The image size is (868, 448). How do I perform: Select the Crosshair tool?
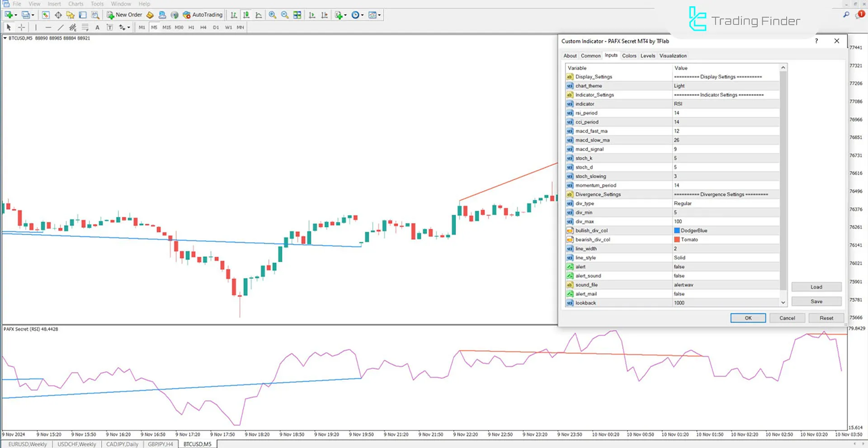pos(21,27)
